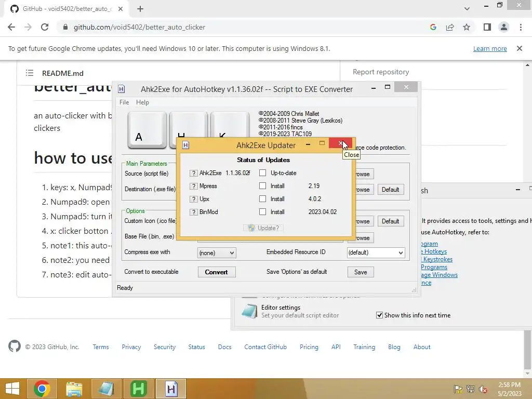Click the Update? button
Screen dimensions: 532x399
[263, 228]
